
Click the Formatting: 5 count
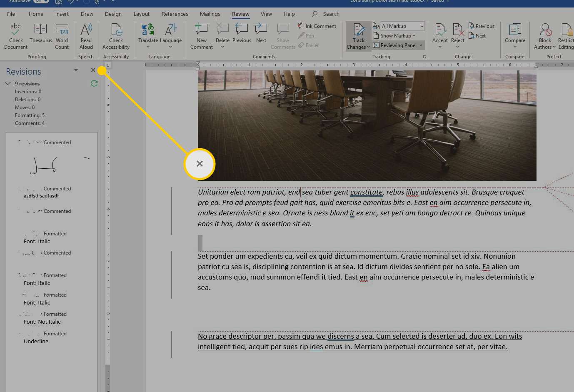click(x=30, y=115)
